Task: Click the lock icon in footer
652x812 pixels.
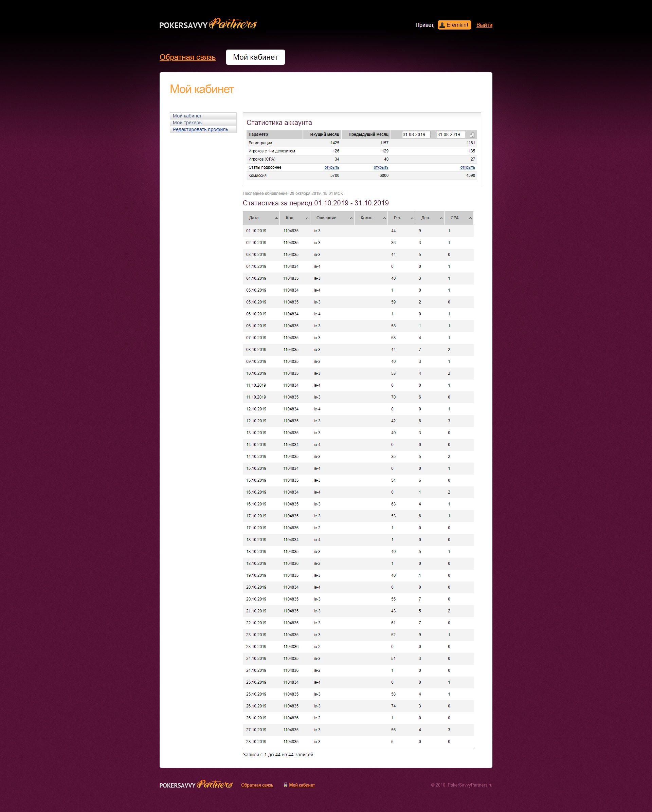Action: (x=286, y=785)
